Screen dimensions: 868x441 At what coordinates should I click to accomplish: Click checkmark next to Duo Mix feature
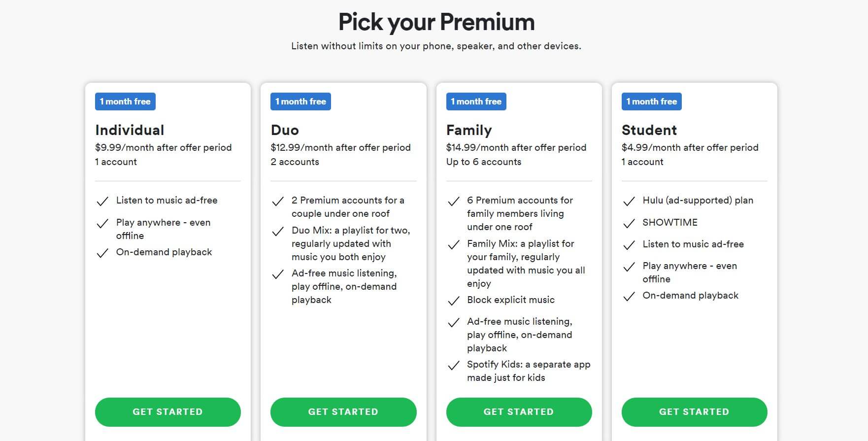pos(278,231)
